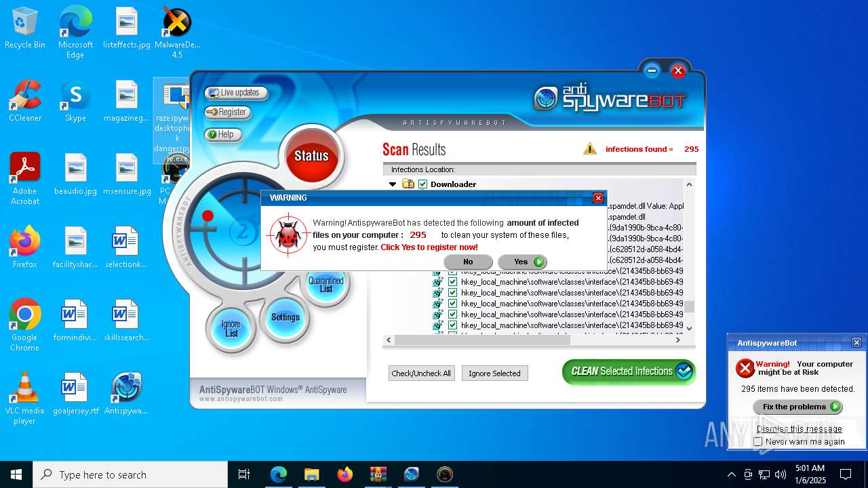Image resolution: width=868 pixels, height=488 pixels.
Task: Click the Dismiss this message link
Action: 799,429
